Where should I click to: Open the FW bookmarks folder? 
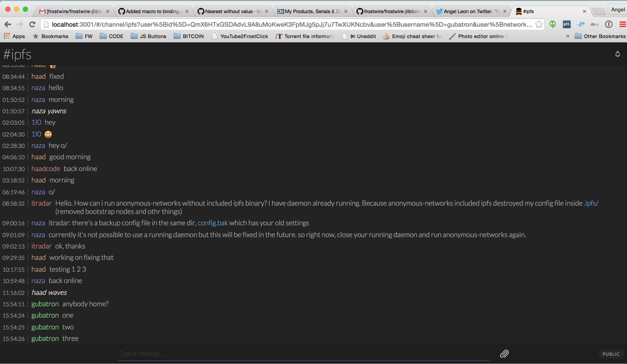[x=84, y=36]
